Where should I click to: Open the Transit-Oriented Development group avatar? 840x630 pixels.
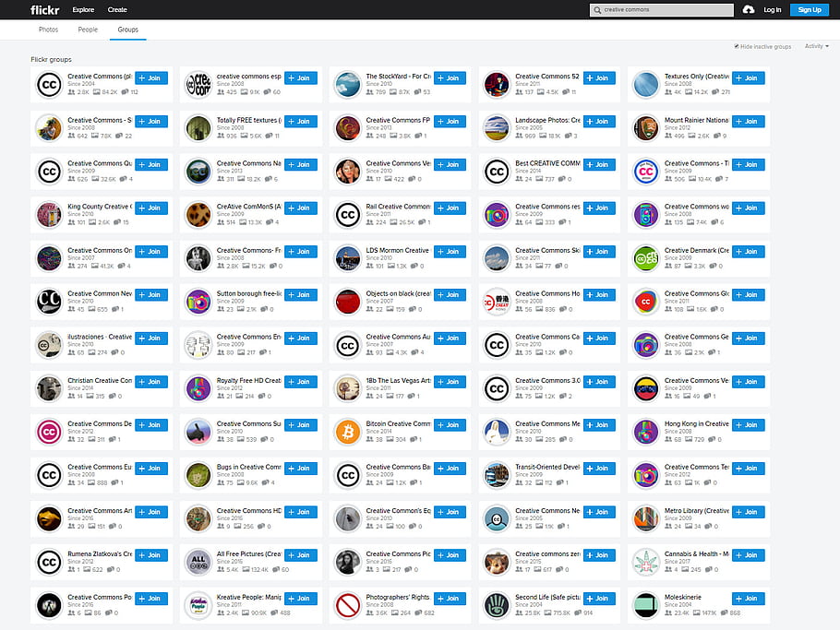[497, 475]
